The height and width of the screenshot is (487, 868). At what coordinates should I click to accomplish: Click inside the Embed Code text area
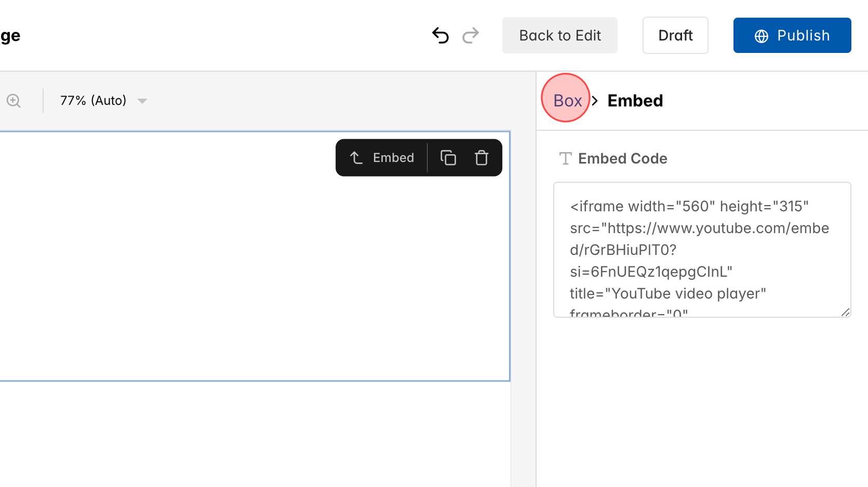point(701,249)
